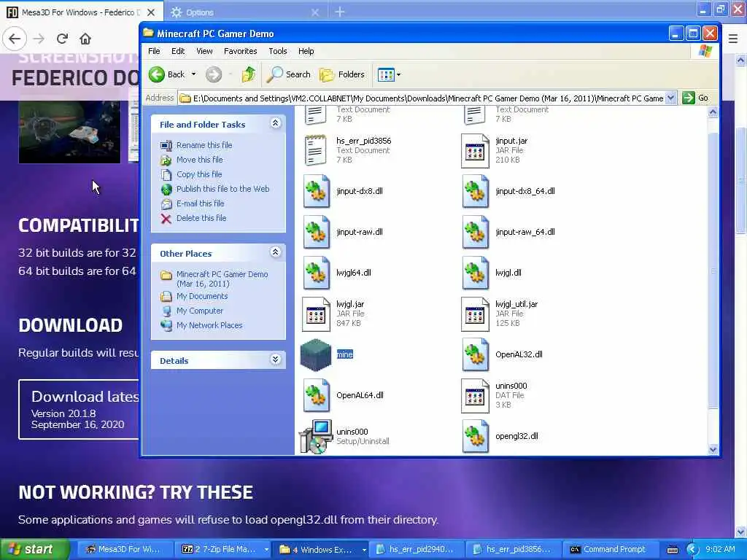Click browser Back arrow button
The height and width of the screenshot is (560, 747).
[x=15, y=39]
